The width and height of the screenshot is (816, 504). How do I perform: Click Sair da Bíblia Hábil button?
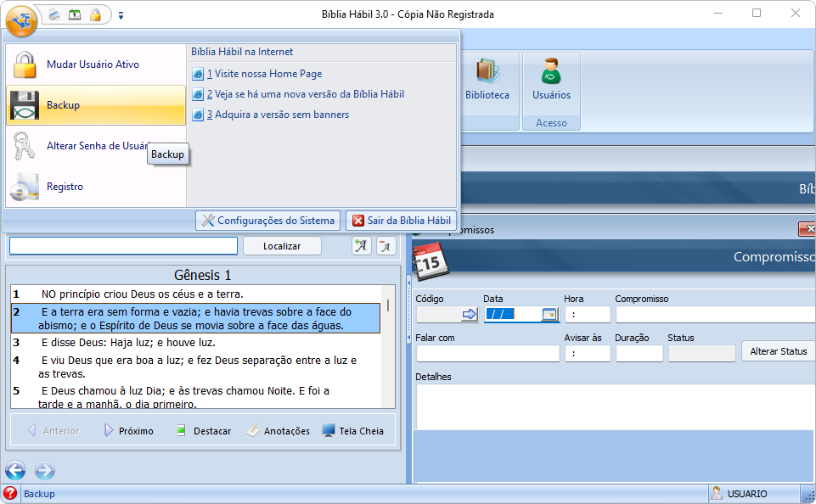pyautogui.click(x=402, y=221)
